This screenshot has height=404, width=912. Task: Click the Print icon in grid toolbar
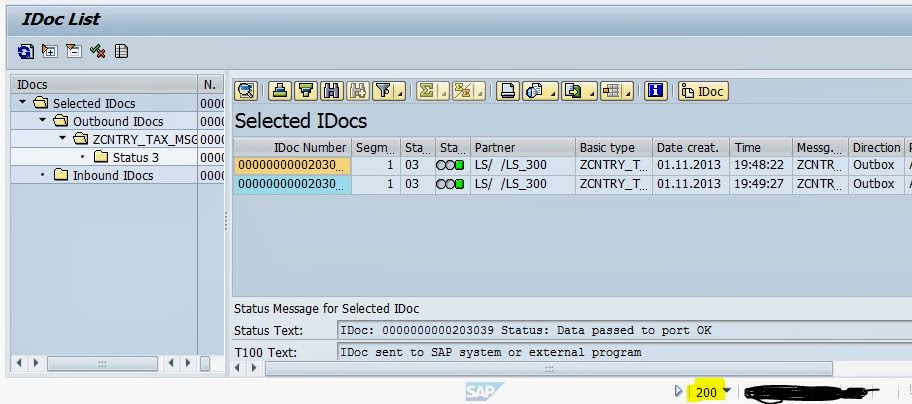point(508,91)
